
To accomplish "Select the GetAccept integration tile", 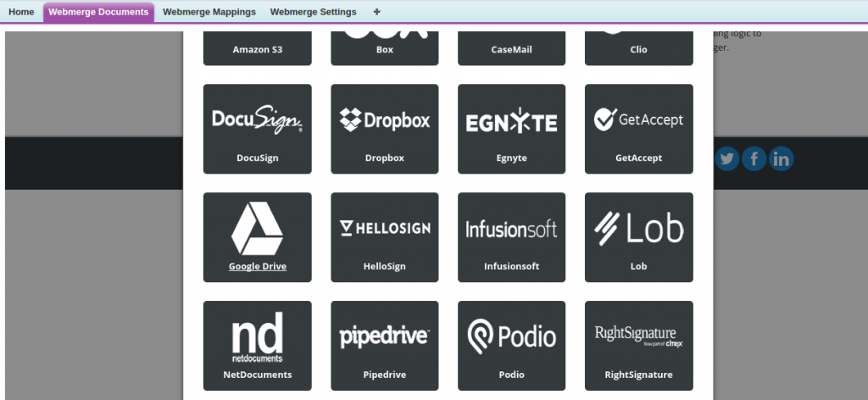I will (638, 129).
